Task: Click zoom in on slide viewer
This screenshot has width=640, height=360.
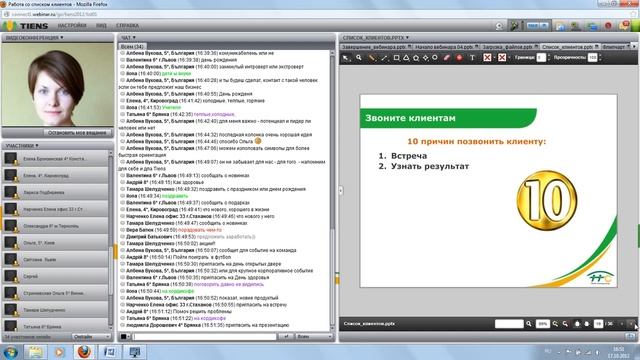Action: [x=556, y=324]
